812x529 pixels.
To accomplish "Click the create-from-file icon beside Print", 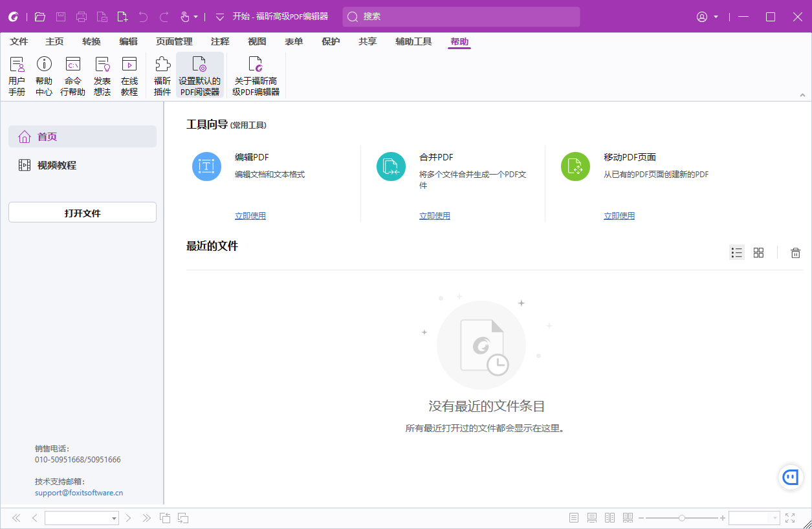I will [x=102, y=17].
